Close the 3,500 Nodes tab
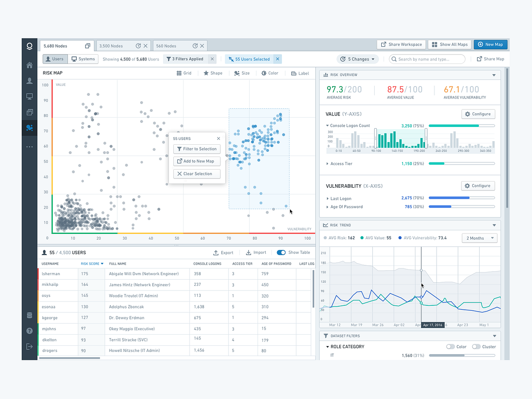Screen dimensions: 532x399 click(x=145, y=46)
